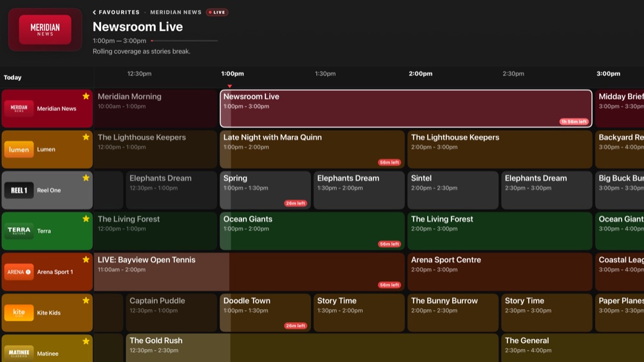Select the Newsroom Live programme cell
The width and height of the screenshot is (644, 362).
click(406, 108)
